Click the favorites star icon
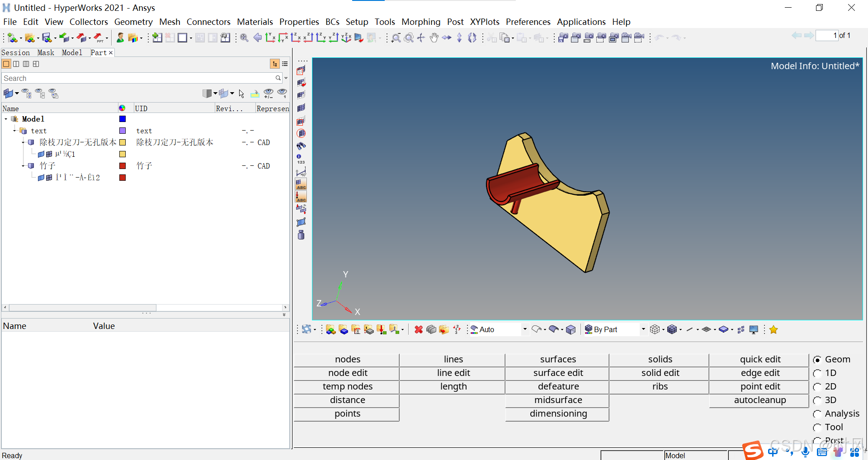Screen dimensions: 868x460 (x=774, y=330)
